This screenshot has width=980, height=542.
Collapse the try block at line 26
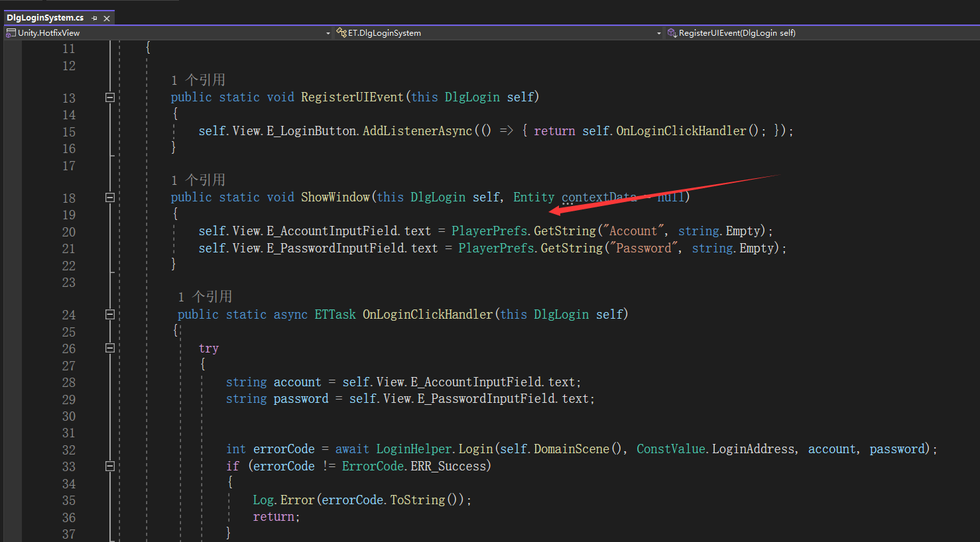click(x=110, y=348)
